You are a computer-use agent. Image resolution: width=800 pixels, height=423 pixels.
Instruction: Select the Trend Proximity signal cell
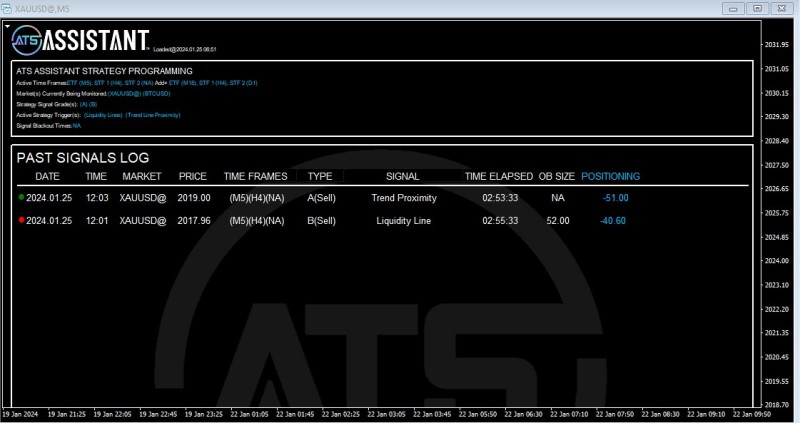coord(404,198)
